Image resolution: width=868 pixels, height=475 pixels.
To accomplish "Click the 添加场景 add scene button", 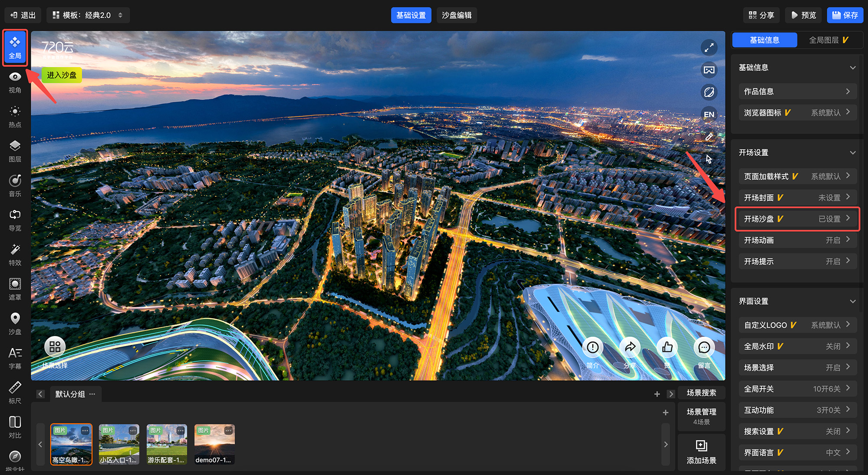I will 701,452.
